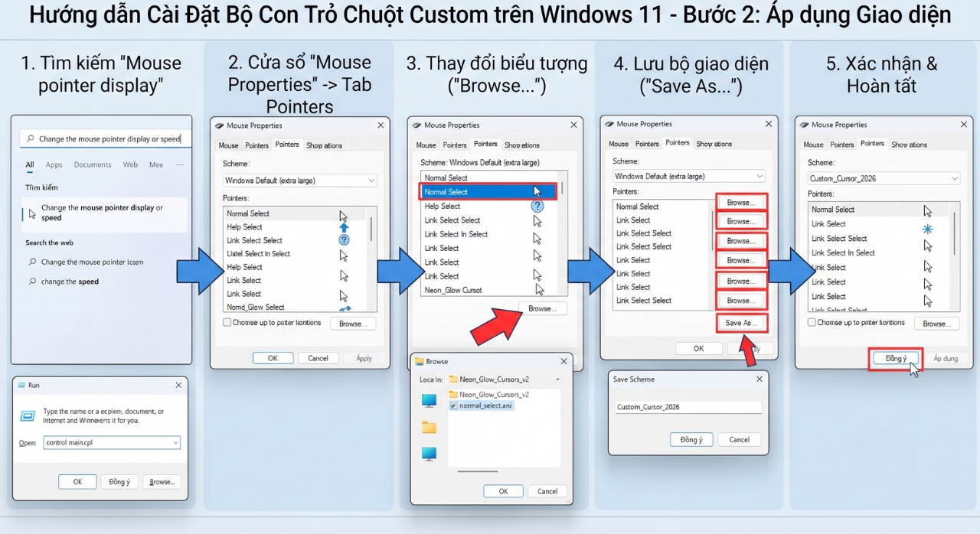Click Áp dụng in step 5 window
Viewport: 980px width, 534px height.
(x=946, y=358)
